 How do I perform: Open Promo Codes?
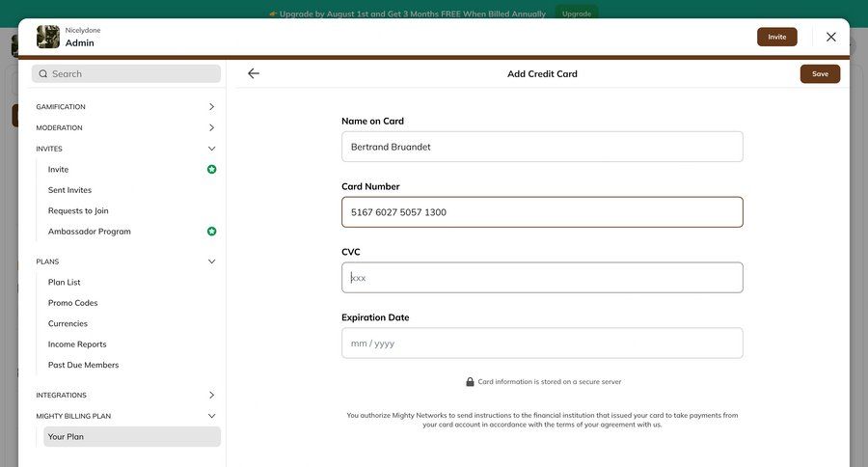[x=72, y=303]
